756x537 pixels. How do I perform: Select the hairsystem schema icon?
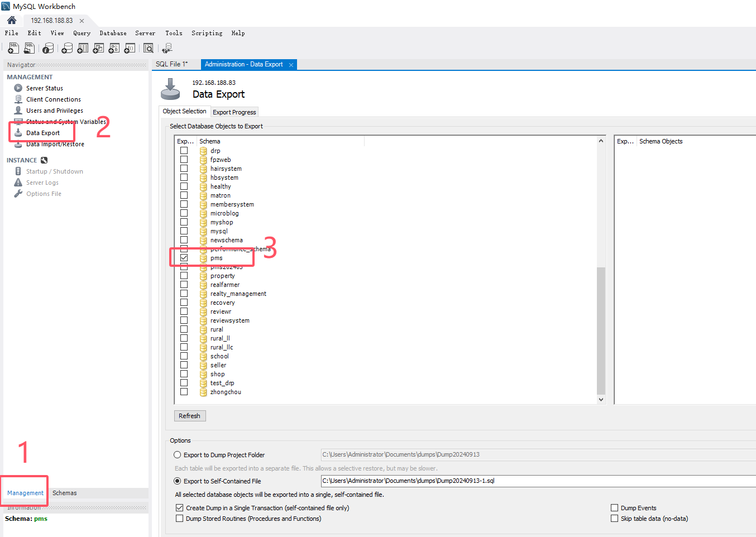pos(203,169)
